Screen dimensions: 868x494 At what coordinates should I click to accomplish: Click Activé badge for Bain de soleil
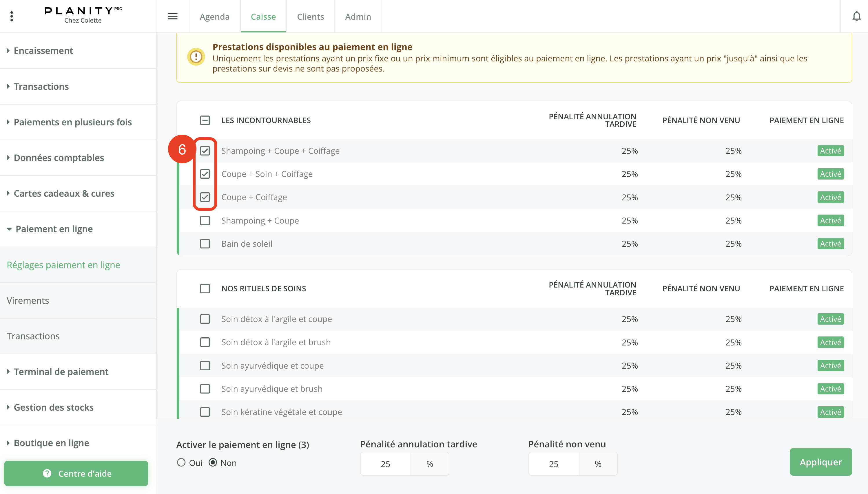coord(830,244)
